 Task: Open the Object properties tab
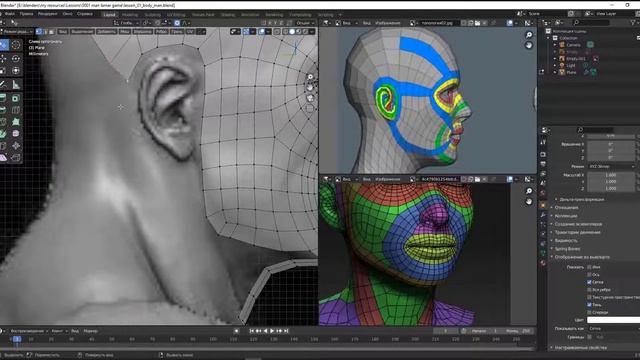[x=543, y=205]
